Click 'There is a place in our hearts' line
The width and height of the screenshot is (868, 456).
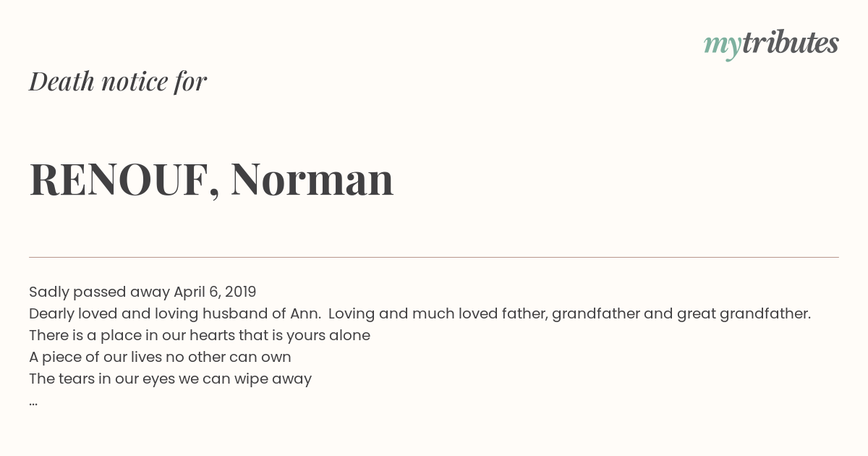(200, 335)
